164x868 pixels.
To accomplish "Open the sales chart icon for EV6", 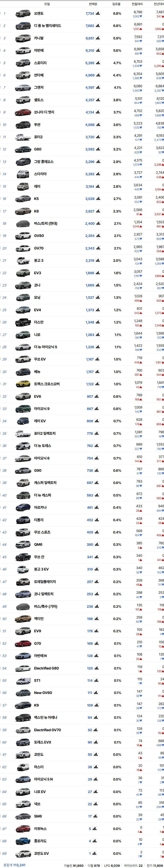I will point(97,397).
